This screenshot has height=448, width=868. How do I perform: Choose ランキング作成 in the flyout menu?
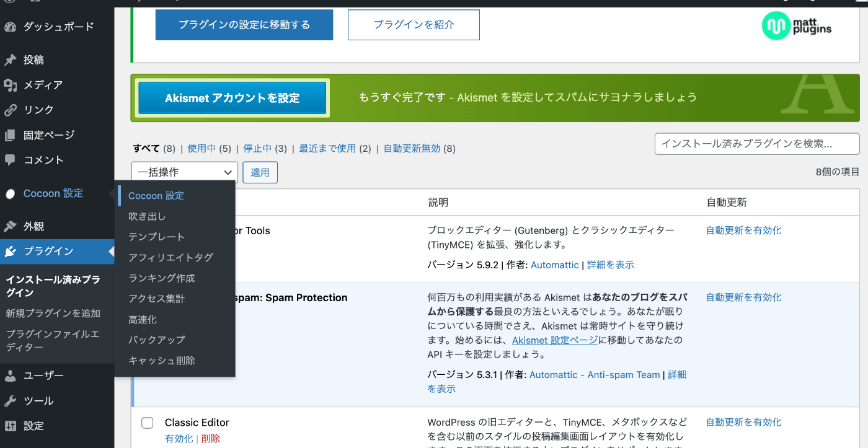point(161,278)
